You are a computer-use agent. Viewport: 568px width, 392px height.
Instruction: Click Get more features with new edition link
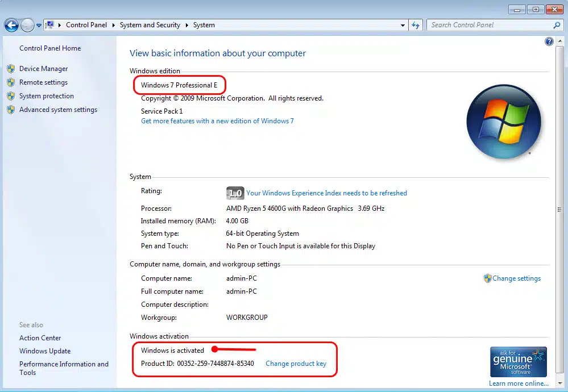pos(217,121)
